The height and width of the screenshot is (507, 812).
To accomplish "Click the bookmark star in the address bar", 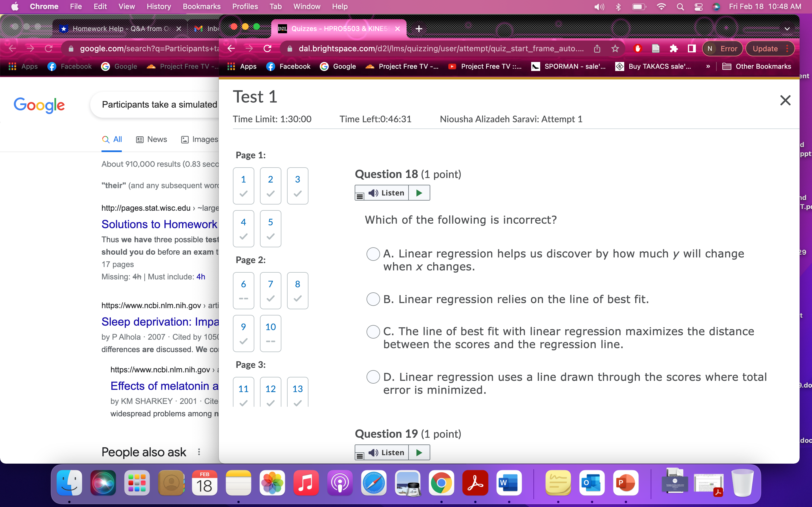I will point(615,48).
